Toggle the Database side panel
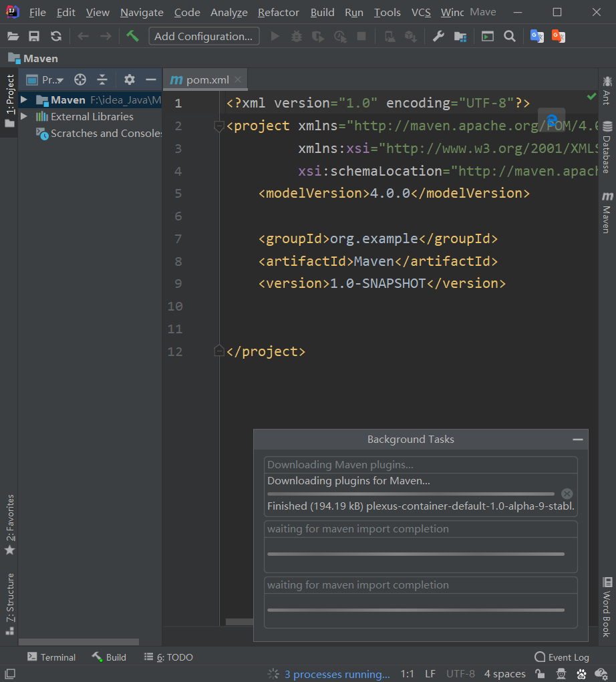The width and height of the screenshot is (616, 682). tap(607, 147)
